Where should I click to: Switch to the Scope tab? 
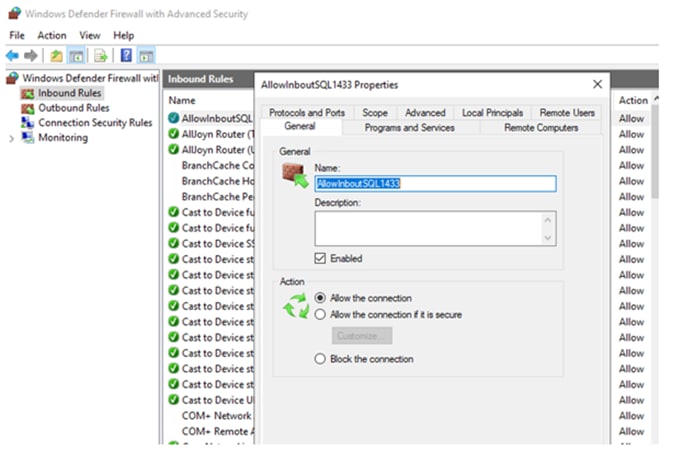(375, 113)
